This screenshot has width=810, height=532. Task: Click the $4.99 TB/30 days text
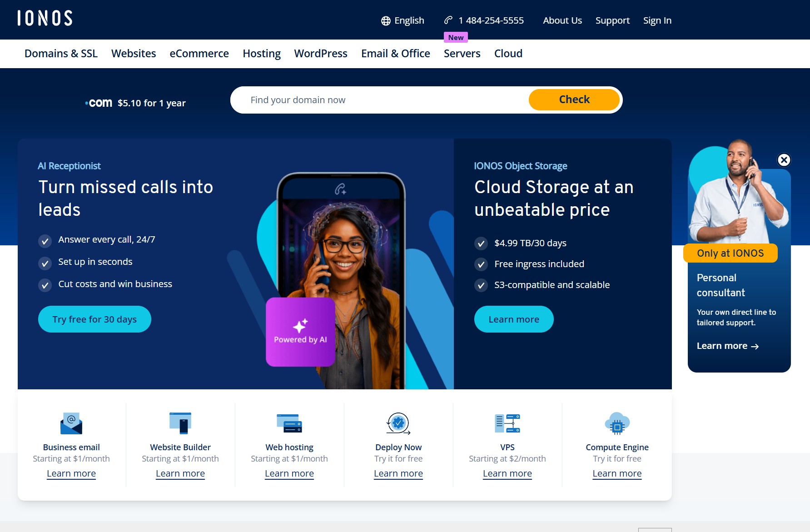(x=531, y=243)
